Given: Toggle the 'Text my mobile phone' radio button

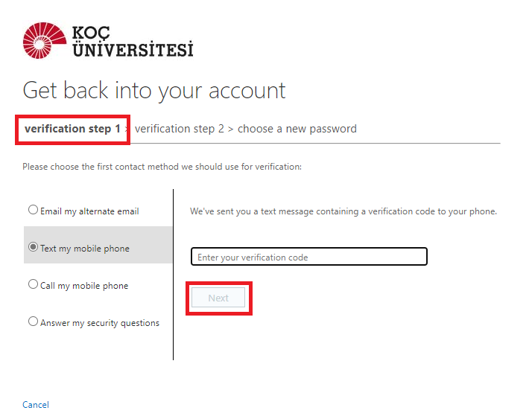Looking at the screenshot, I should 33,247.
